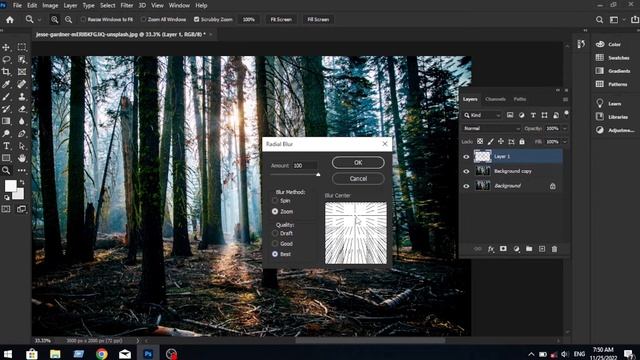Select the Pen tool
This screenshot has height=360, width=640.
pyautogui.click(x=22, y=133)
